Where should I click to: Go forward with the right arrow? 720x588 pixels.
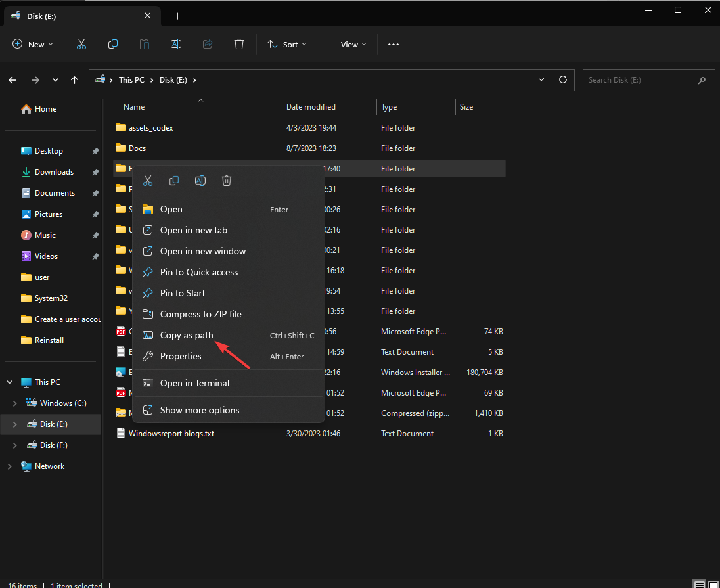click(35, 80)
